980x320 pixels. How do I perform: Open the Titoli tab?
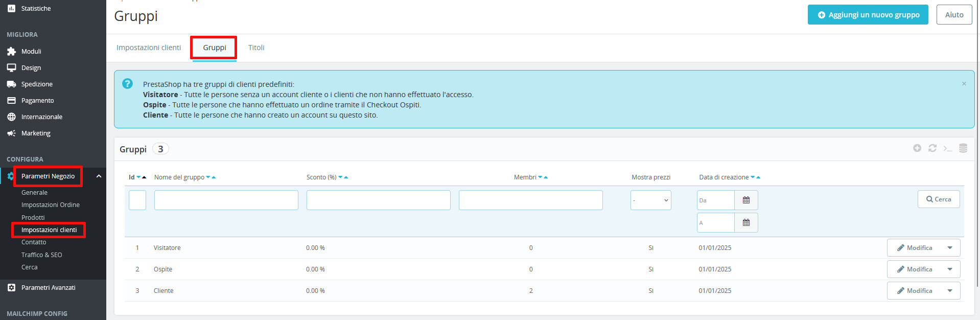coord(256,48)
